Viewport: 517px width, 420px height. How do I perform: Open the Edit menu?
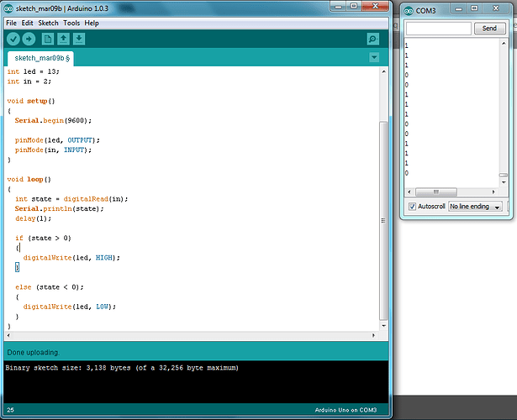point(28,23)
